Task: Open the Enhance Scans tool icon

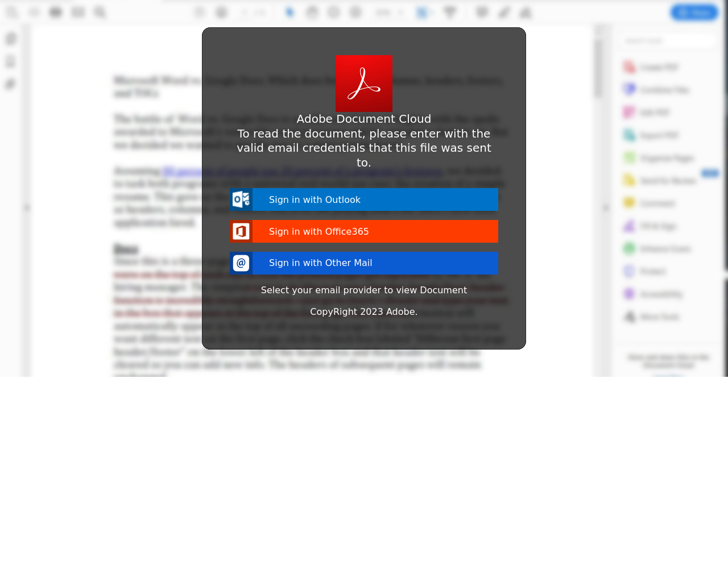Action: tap(629, 249)
